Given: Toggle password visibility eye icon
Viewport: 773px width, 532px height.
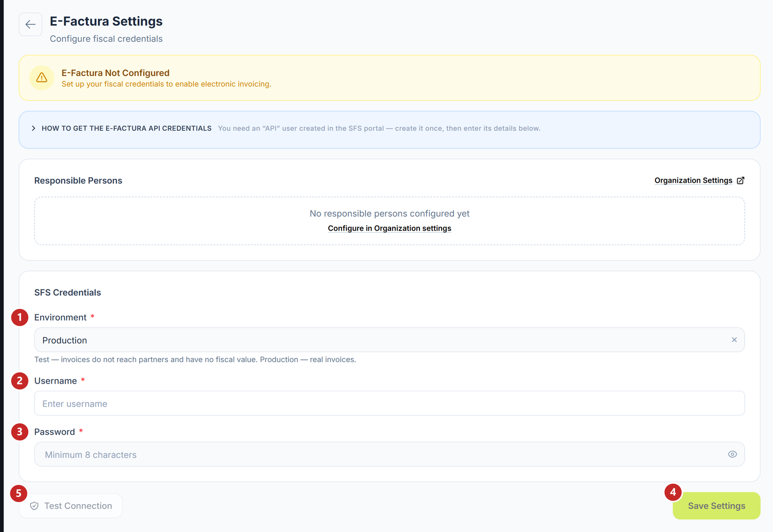Looking at the screenshot, I should 732,454.
